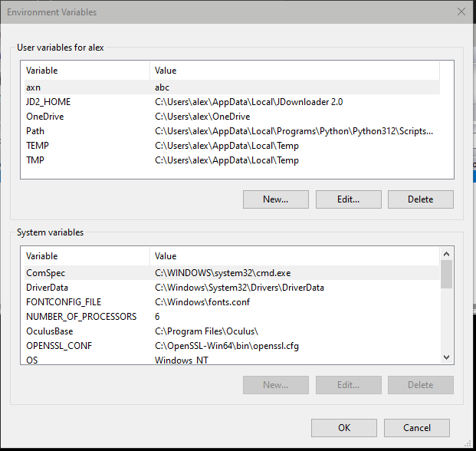Click the C:\Program Files\Oculus\ value
This screenshot has height=451, width=476.
(x=206, y=331)
